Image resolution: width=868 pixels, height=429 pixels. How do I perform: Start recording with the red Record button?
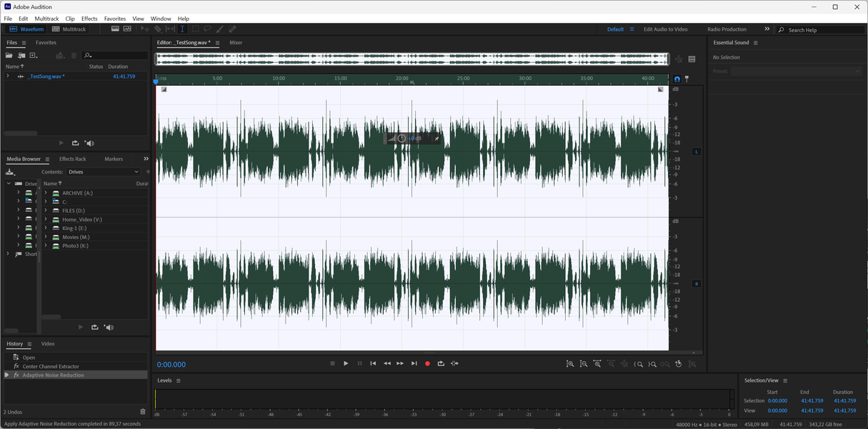(x=427, y=363)
